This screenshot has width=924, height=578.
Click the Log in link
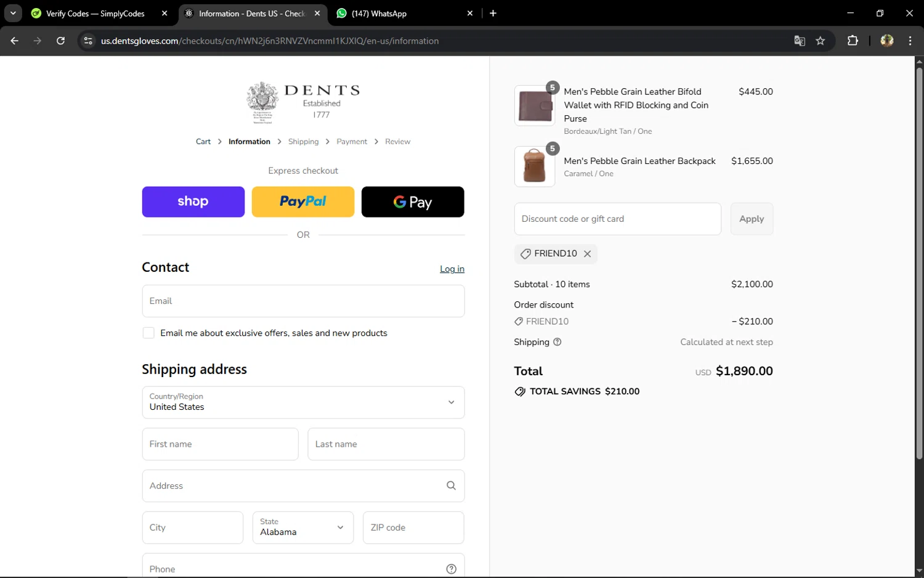[452, 269]
